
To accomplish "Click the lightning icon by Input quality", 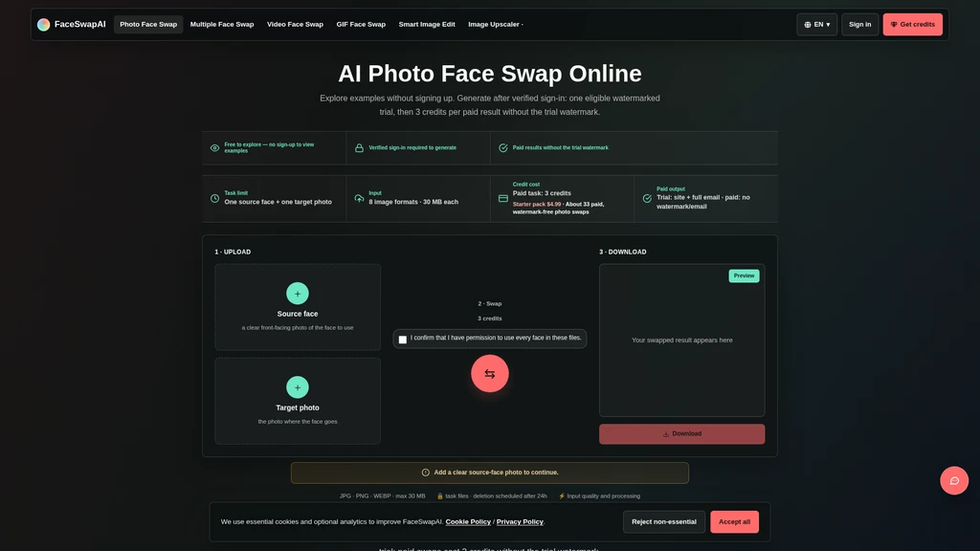I will 561,496.
